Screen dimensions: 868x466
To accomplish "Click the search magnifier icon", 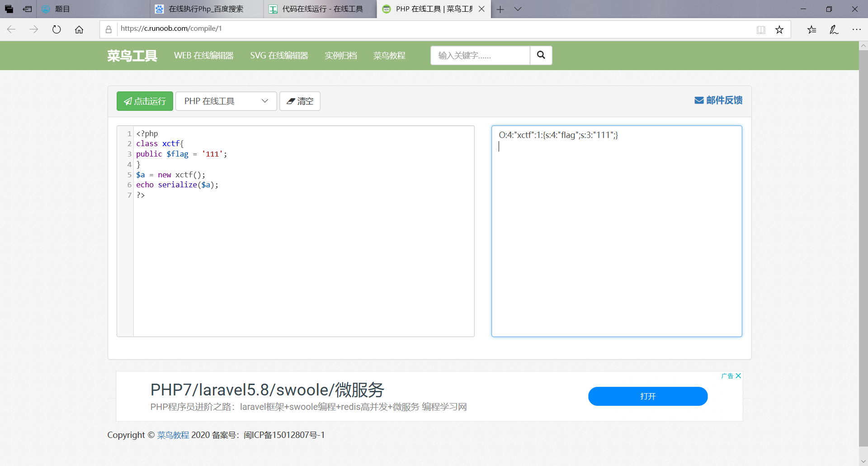I will pos(541,55).
